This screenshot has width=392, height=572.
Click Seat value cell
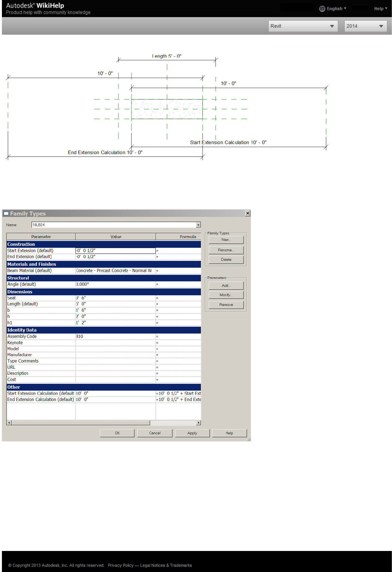(x=115, y=298)
